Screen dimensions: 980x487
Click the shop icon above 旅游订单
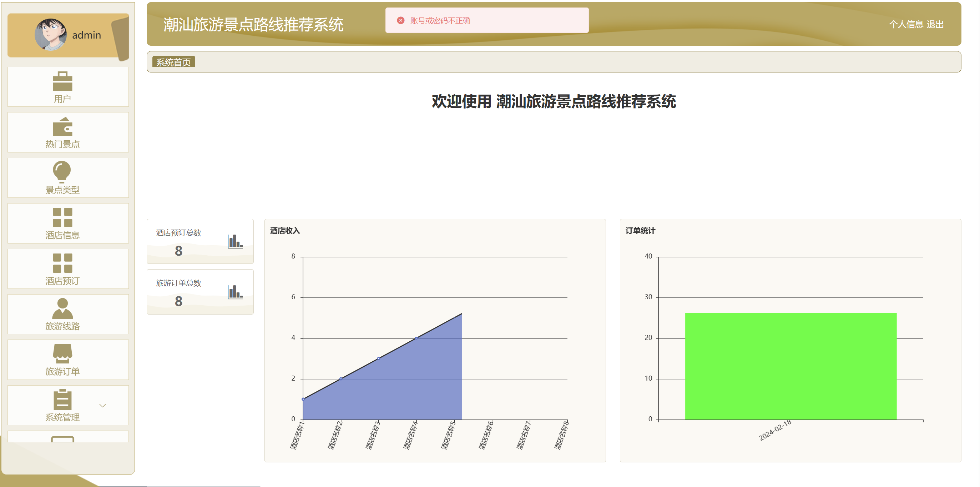point(62,353)
